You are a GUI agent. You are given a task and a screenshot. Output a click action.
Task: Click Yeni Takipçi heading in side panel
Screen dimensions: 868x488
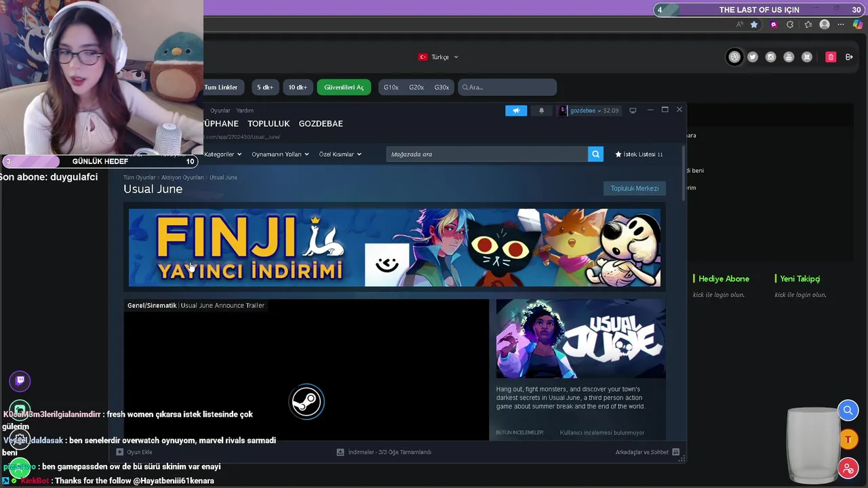point(800,279)
